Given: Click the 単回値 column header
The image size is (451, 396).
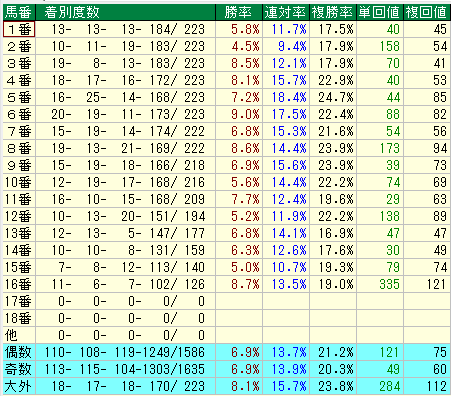Looking at the screenshot, I should coord(380,12).
